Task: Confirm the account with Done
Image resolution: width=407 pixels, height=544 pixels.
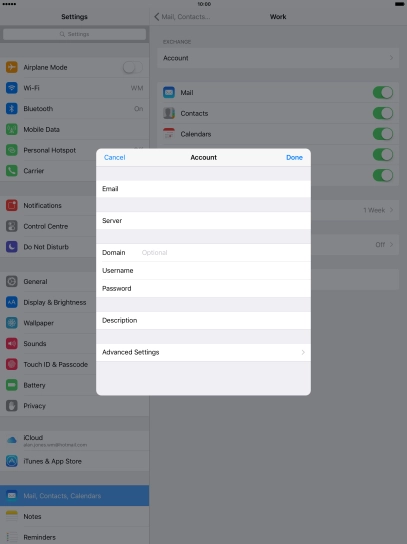Action: [x=294, y=158]
